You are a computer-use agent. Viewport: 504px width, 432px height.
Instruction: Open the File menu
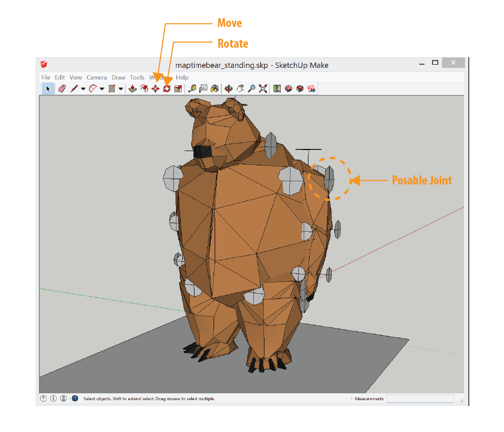click(x=46, y=77)
